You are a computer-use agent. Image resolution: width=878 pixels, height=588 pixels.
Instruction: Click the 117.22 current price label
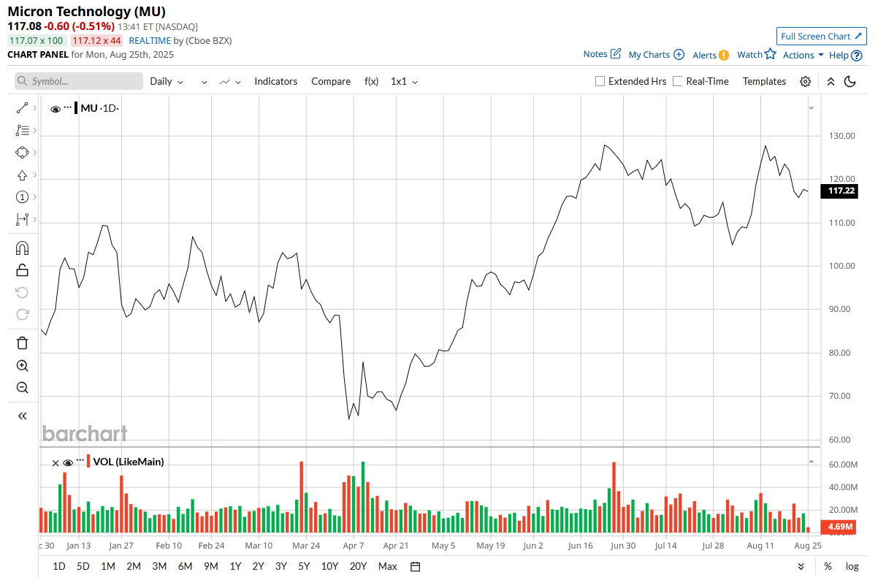coord(839,191)
